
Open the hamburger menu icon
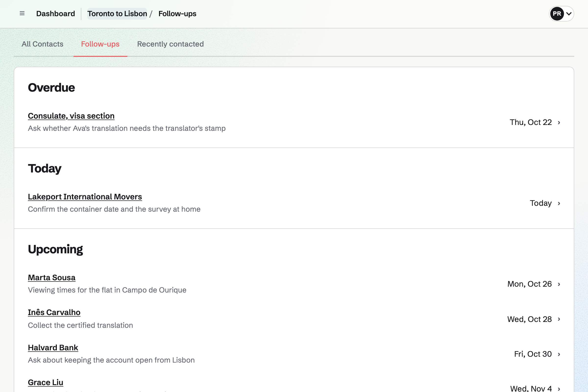[x=22, y=13]
